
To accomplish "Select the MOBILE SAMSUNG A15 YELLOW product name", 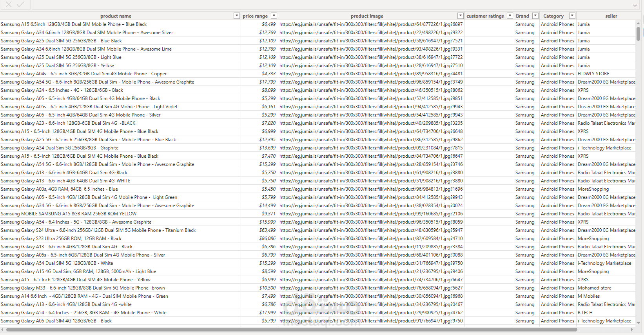I will pos(69,214).
